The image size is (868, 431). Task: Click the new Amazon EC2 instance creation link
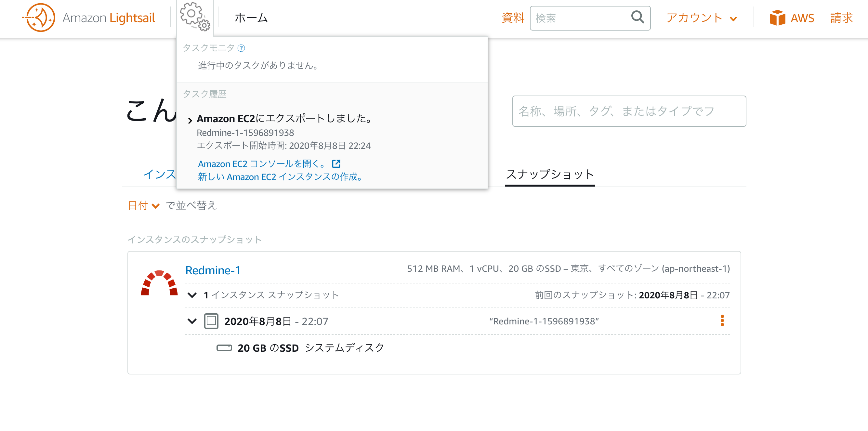point(280,177)
